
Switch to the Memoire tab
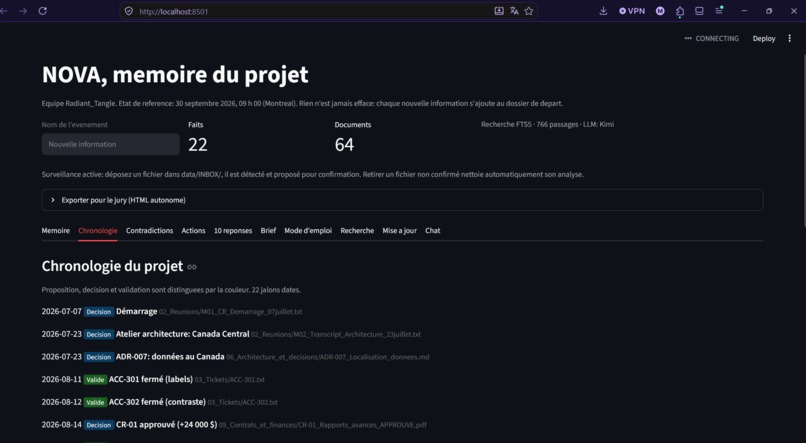tap(56, 231)
